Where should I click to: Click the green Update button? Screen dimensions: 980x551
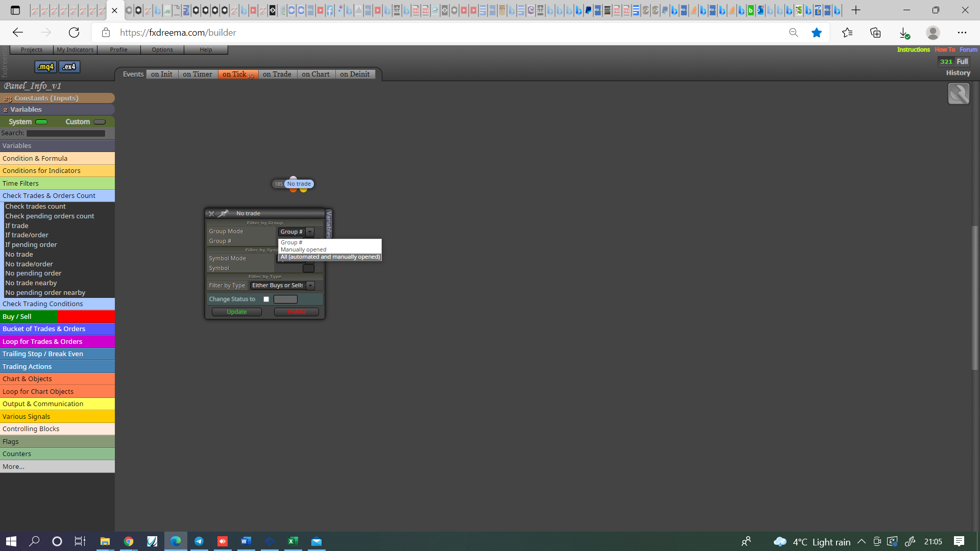pyautogui.click(x=237, y=312)
